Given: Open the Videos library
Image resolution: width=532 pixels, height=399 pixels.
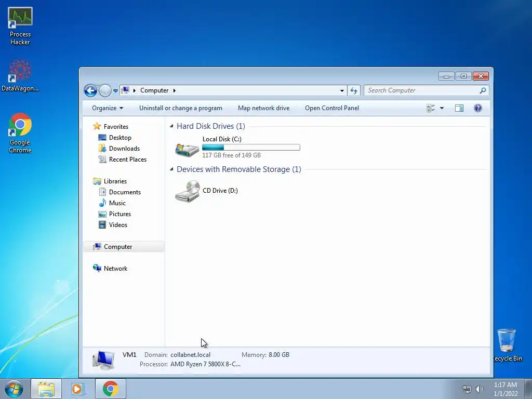Looking at the screenshot, I should click(x=118, y=224).
